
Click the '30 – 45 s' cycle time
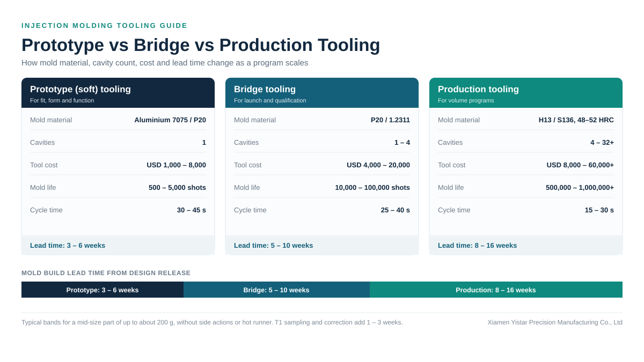192,210
